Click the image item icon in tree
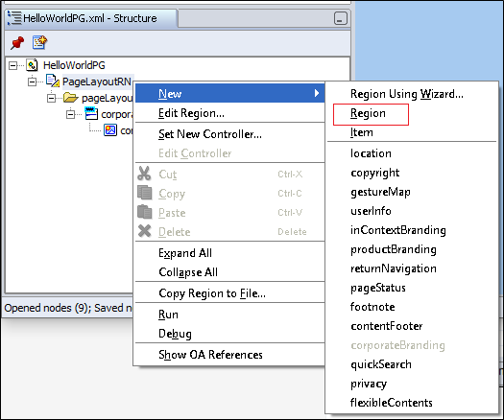Screen dimensions: 504x420 pos(110,130)
